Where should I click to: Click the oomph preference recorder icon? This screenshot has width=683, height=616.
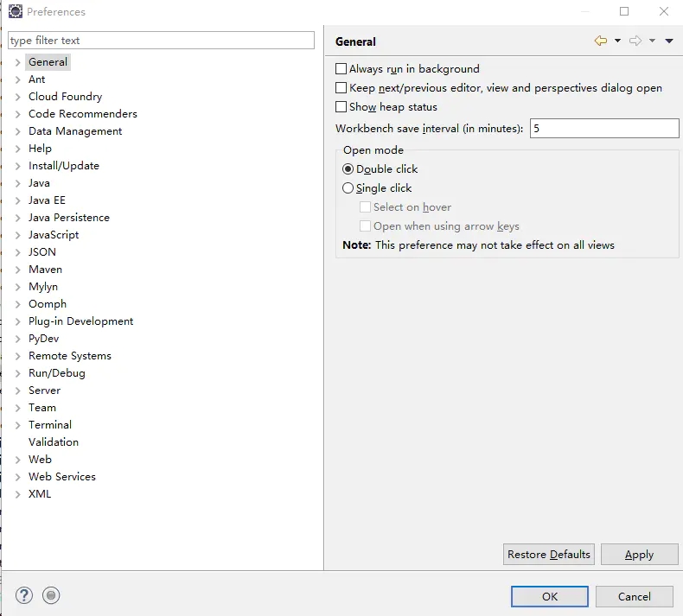pyautogui.click(x=51, y=595)
